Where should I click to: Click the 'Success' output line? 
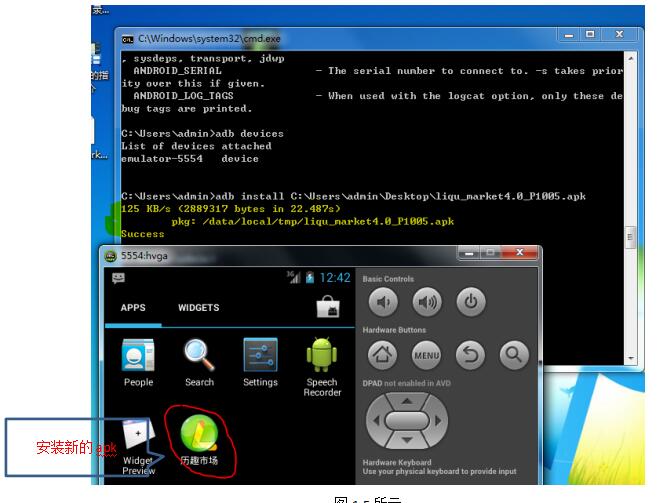coord(142,234)
